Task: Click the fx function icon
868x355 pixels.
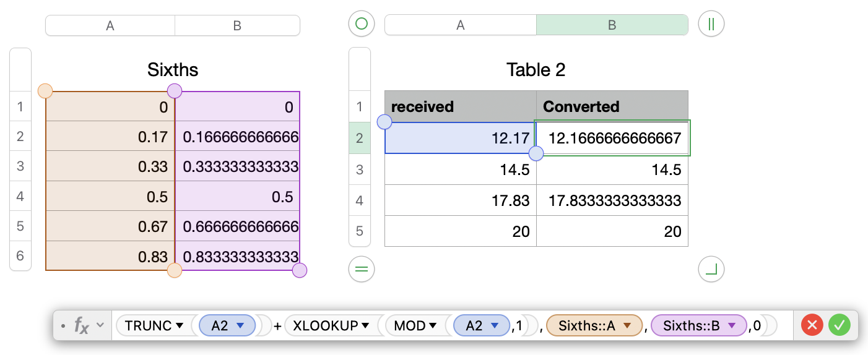Action: 82,325
